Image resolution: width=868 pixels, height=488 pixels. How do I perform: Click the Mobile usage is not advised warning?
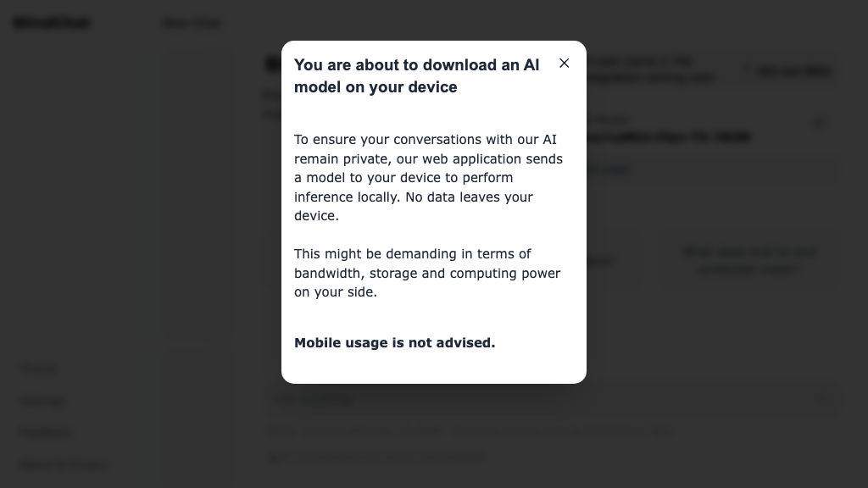pyautogui.click(x=395, y=343)
